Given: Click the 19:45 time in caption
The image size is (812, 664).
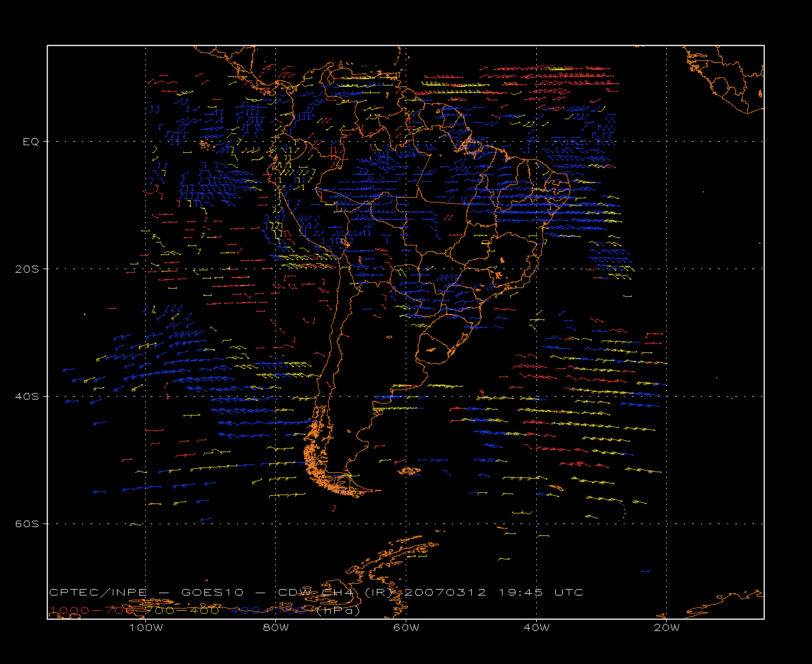Looking at the screenshot, I should (521, 592).
